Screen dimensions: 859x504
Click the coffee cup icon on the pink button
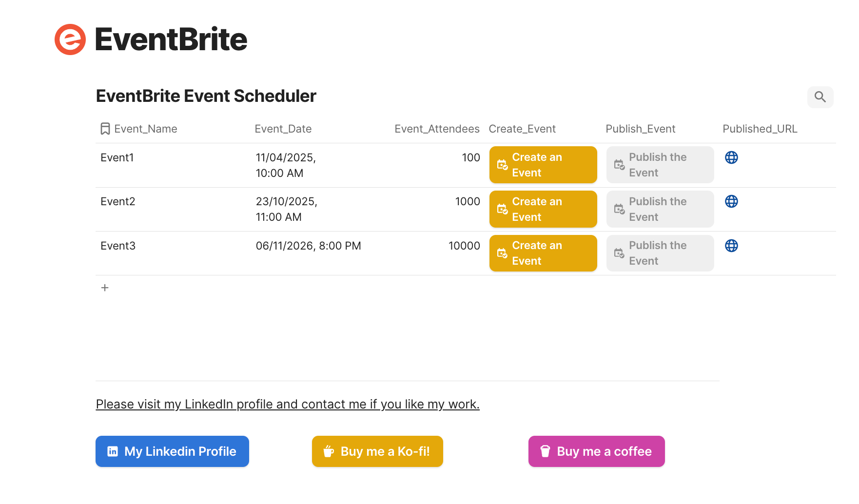click(545, 451)
